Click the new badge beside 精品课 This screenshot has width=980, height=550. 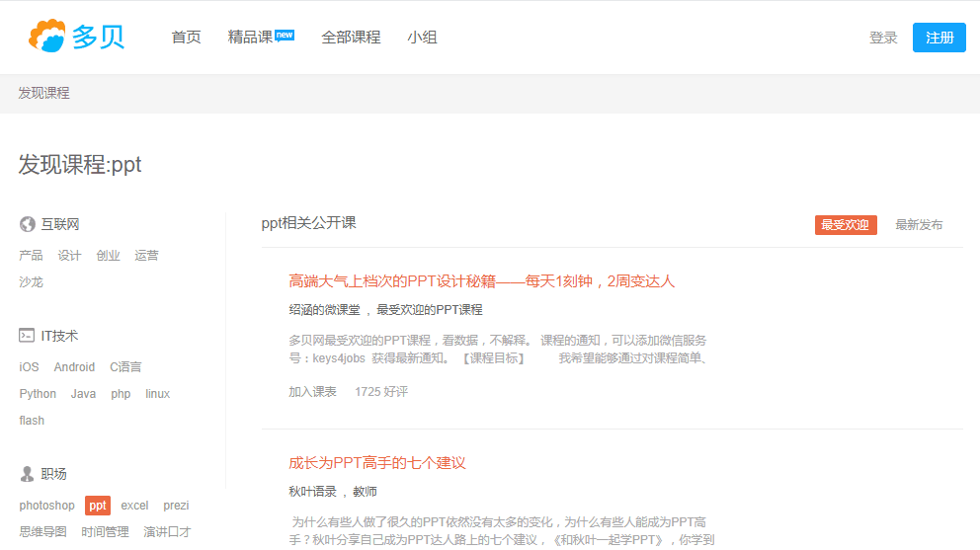[285, 35]
